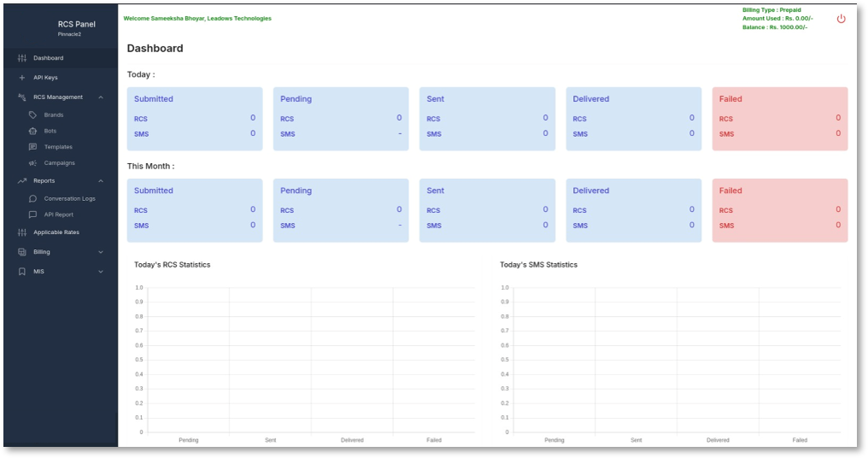
Task: Click This Month Sent card heading
Action: click(x=435, y=191)
